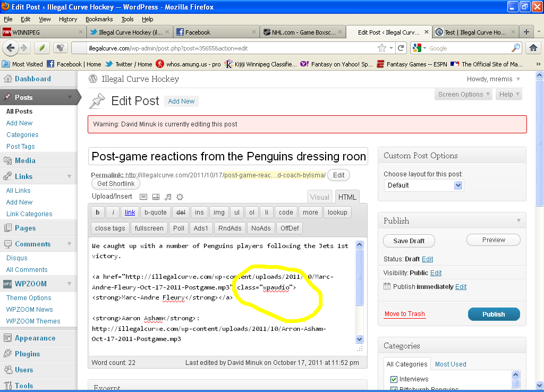The height and width of the screenshot is (392, 544).
Task: Expand the Help dropdown
Action: 509,95
